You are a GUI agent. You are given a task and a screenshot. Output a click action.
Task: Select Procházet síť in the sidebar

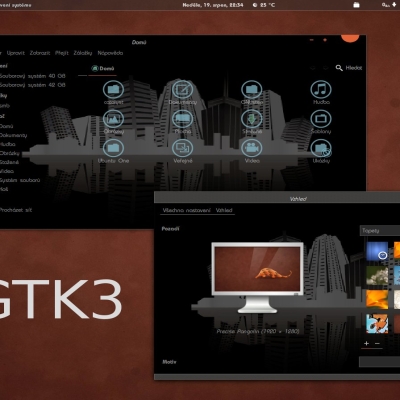[x=16, y=210]
